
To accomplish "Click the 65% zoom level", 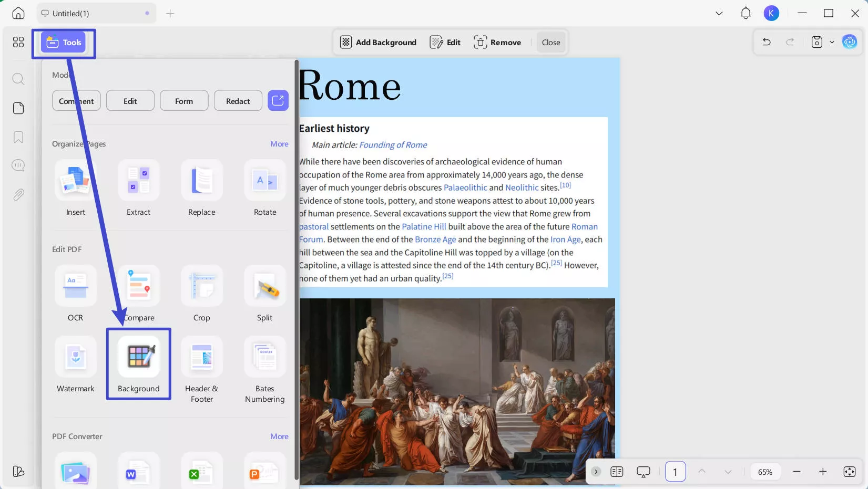I will [x=765, y=472].
